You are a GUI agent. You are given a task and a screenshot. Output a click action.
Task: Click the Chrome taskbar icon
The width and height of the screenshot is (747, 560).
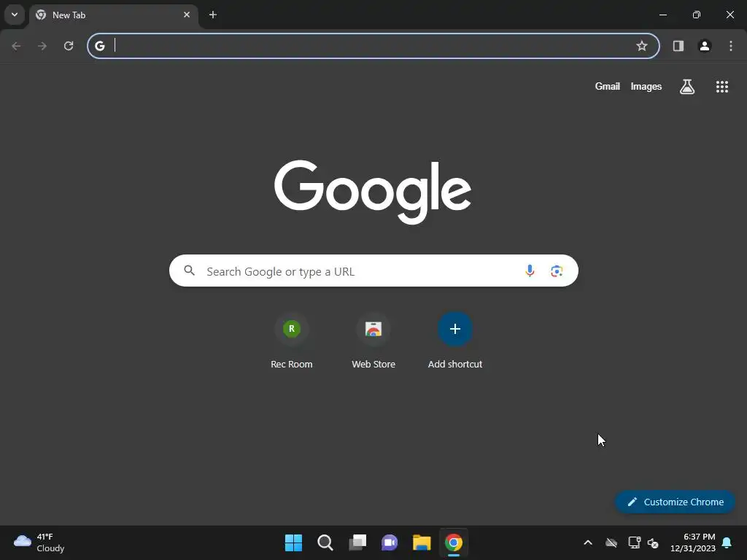point(454,542)
